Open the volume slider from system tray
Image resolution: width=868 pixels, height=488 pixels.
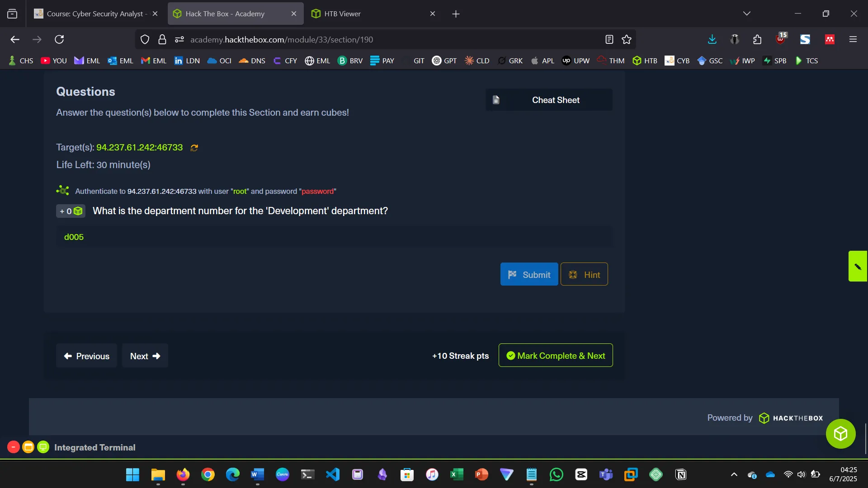click(801, 474)
